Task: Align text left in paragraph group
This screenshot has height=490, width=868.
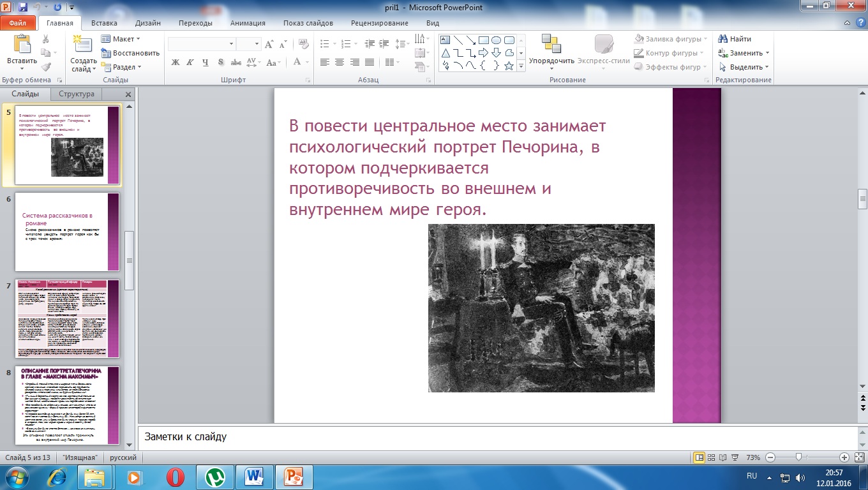Action: point(324,63)
